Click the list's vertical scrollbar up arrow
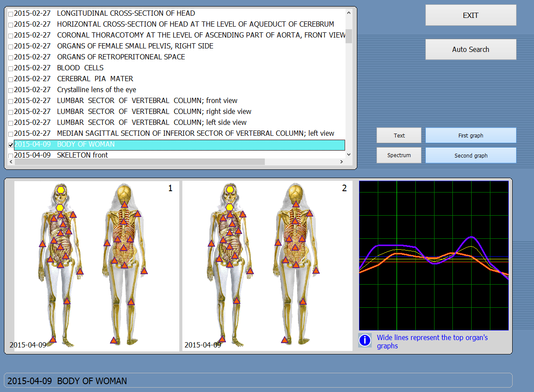Image resolution: width=534 pixels, height=392 pixels. (x=349, y=13)
